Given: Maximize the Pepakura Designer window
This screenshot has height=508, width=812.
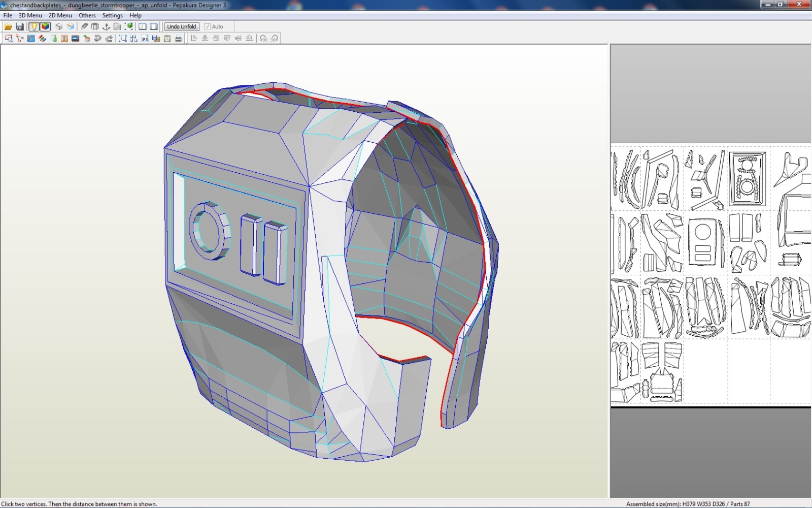Looking at the screenshot, I should pyautogui.click(x=781, y=4).
